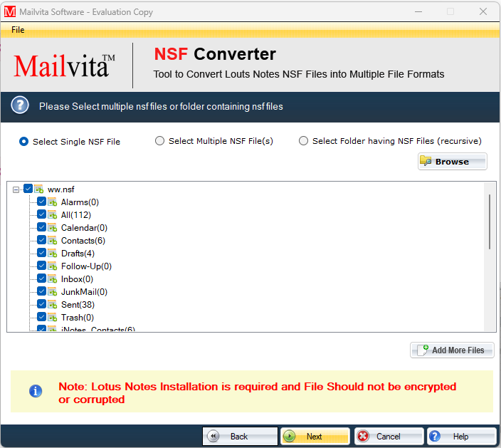Select the Alarms(0) folder label
Screen dimensions: 501x448
[x=80, y=202]
